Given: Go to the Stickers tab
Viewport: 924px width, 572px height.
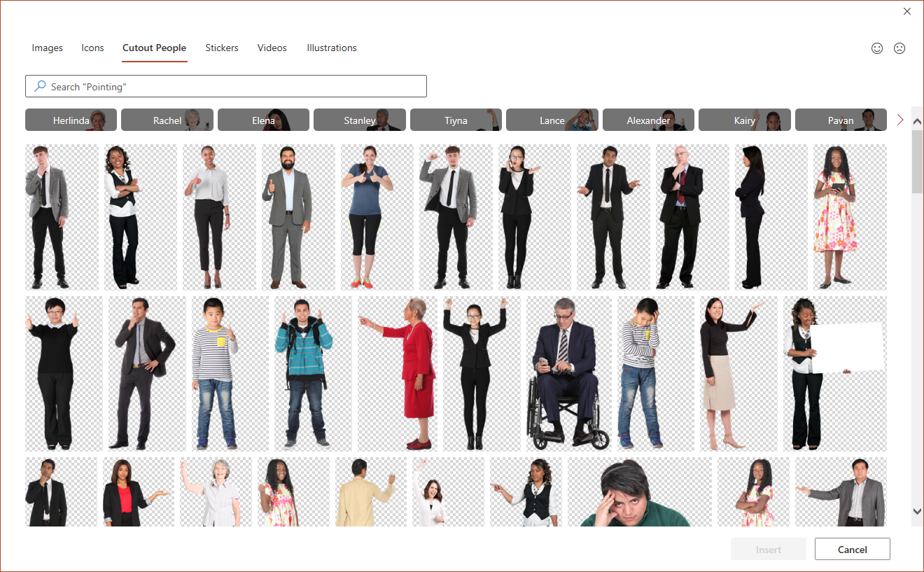Looking at the screenshot, I should (222, 48).
